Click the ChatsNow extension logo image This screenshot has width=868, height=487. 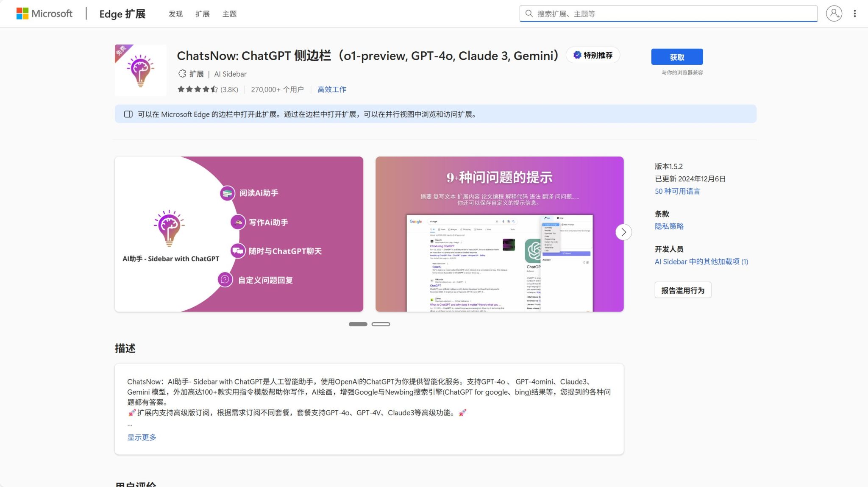(140, 70)
